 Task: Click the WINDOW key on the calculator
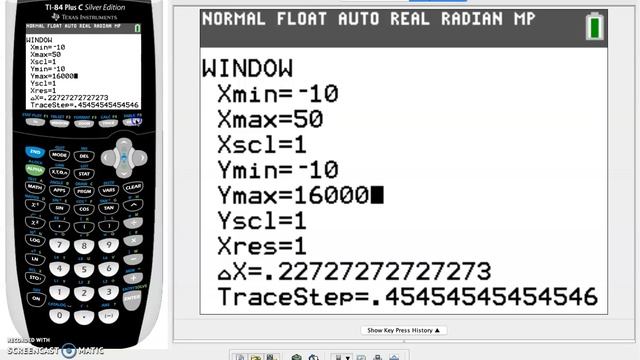(x=60, y=124)
